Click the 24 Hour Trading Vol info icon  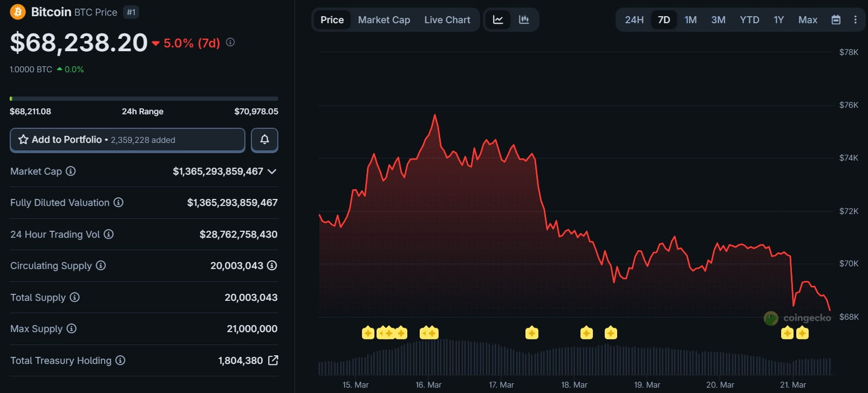coord(108,235)
